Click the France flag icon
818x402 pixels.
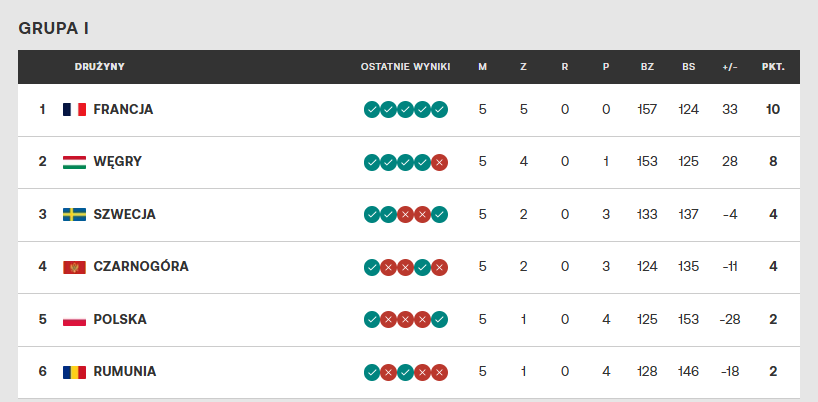click(74, 109)
